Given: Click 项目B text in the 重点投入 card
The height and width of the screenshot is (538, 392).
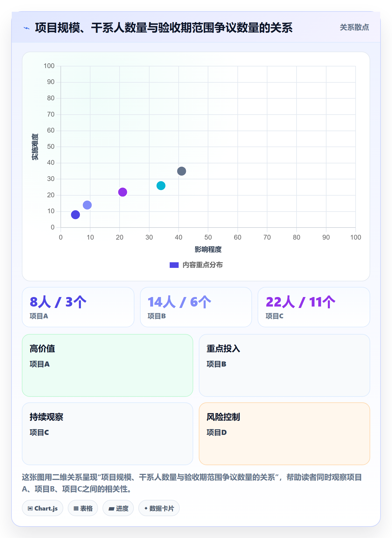Looking at the screenshot, I should [x=216, y=364].
